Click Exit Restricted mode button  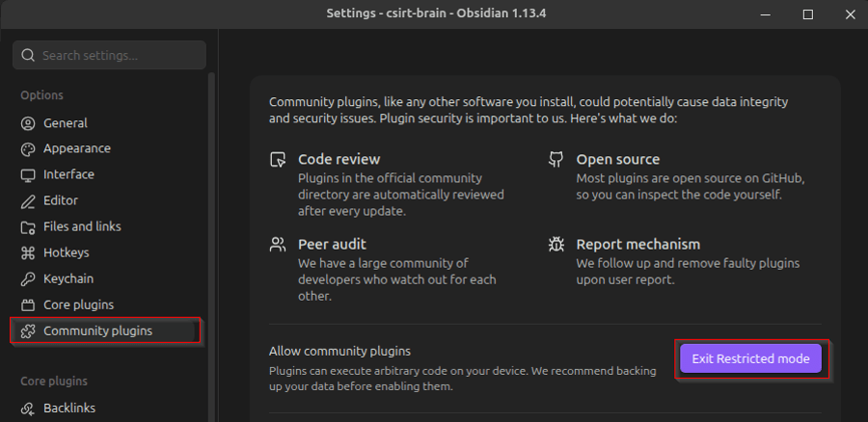point(750,358)
